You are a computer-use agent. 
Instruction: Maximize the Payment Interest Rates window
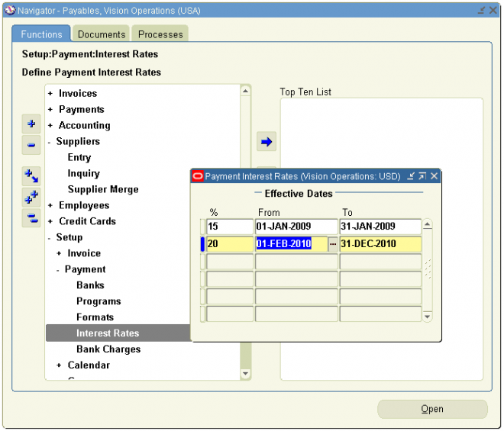(422, 176)
